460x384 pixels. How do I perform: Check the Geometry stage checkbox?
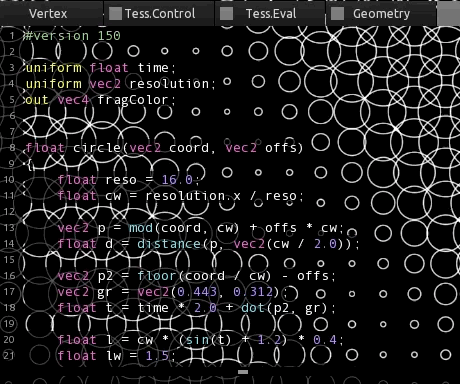pos(337,14)
